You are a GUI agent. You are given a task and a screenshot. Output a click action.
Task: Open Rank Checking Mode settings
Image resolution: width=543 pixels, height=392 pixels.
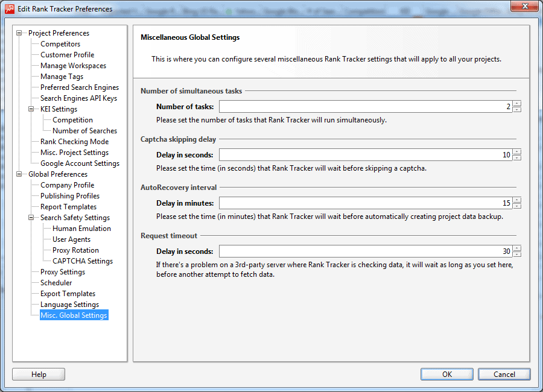(x=74, y=142)
